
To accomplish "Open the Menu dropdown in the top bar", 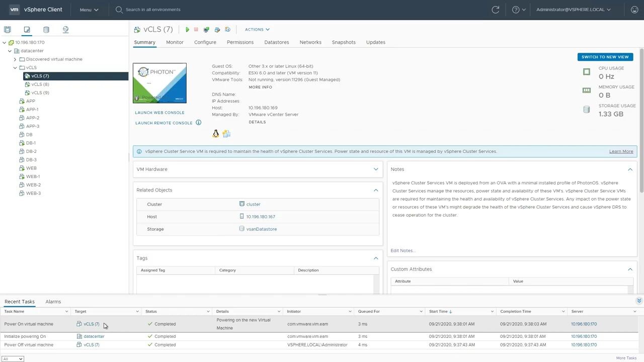I will (89, 9).
